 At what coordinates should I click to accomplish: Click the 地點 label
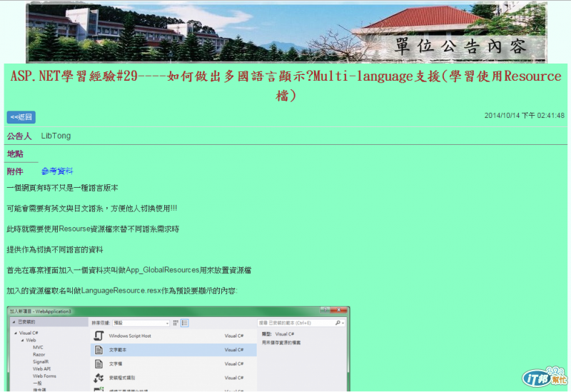coord(15,154)
